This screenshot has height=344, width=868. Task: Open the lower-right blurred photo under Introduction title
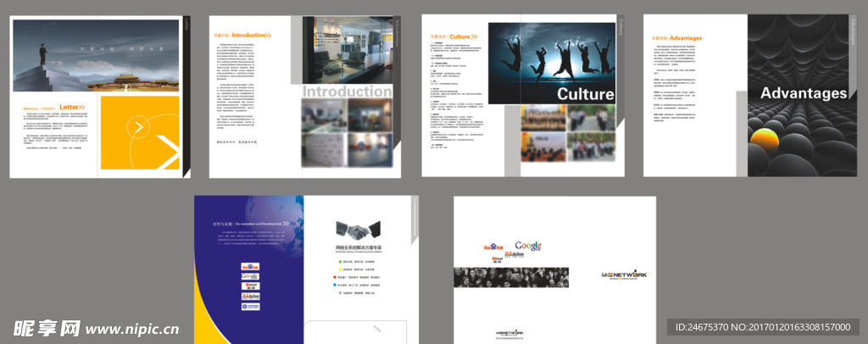click(370, 150)
